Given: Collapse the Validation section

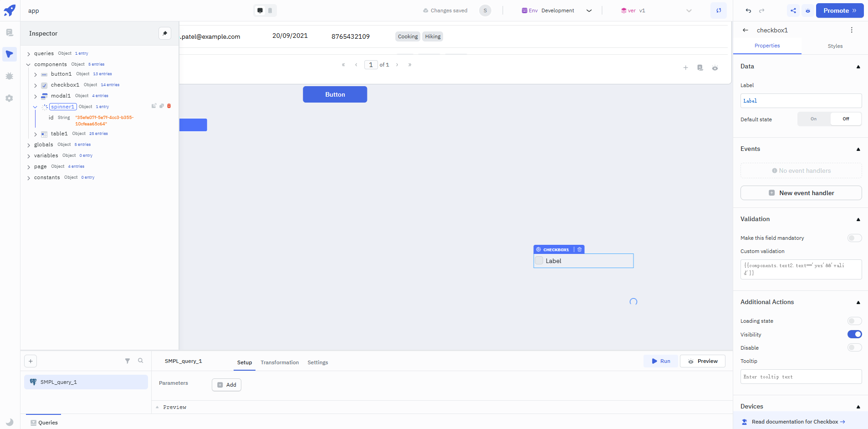Looking at the screenshot, I should [858, 219].
